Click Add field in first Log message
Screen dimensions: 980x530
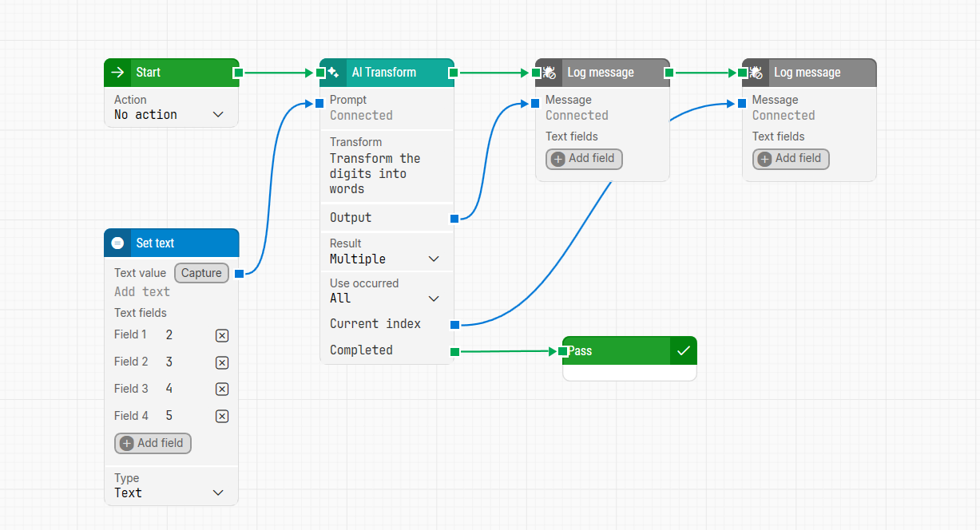584,159
